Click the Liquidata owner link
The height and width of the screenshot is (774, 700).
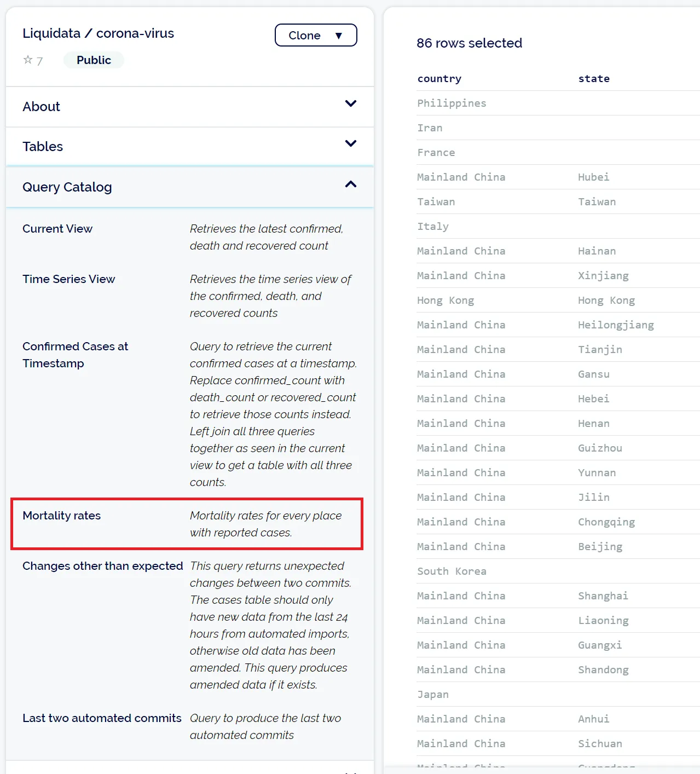point(51,33)
